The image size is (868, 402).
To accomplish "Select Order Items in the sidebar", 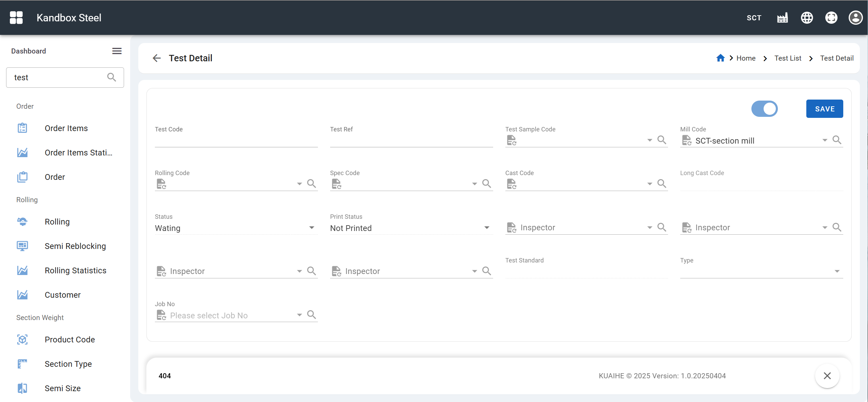I will (x=66, y=128).
